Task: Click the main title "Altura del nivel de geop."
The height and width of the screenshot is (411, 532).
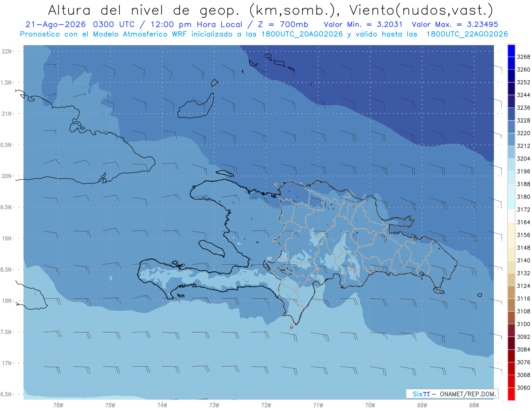Action: point(144,10)
